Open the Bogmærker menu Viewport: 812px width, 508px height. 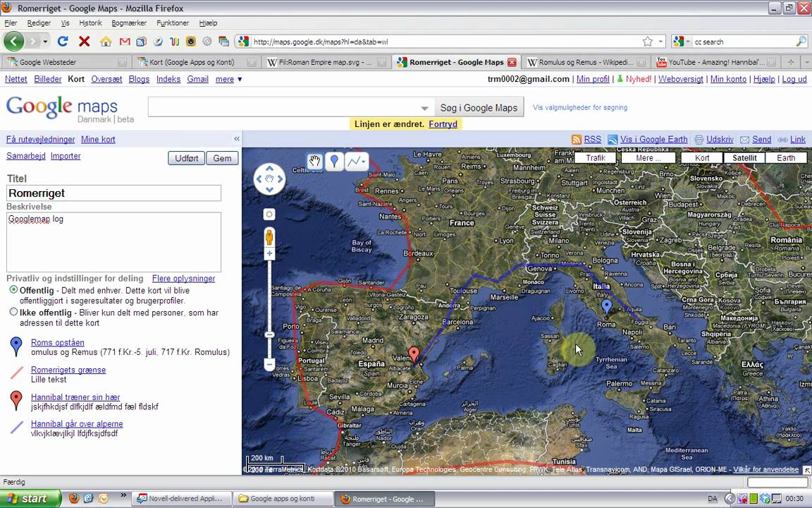129,23
